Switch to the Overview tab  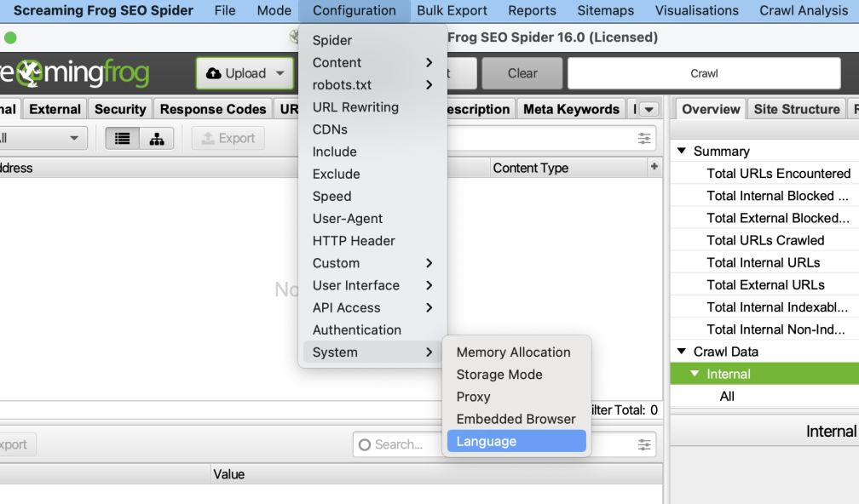coord(711,110)
